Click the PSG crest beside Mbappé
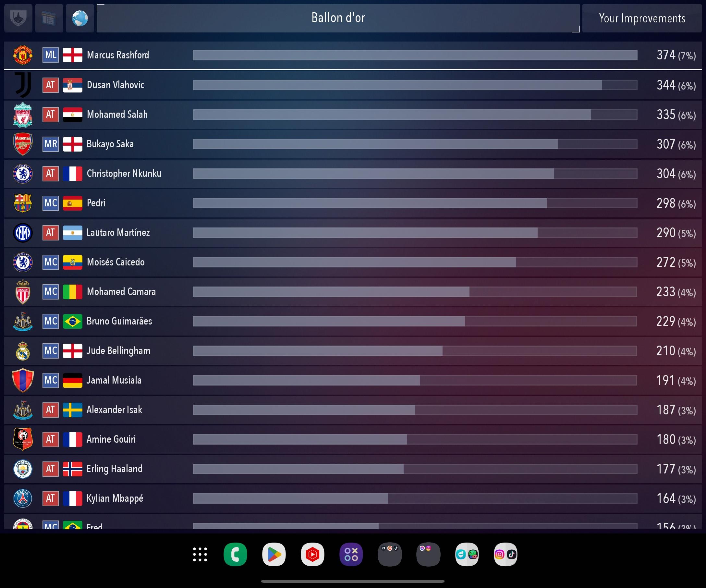The image size is (706, 588). 23,498
